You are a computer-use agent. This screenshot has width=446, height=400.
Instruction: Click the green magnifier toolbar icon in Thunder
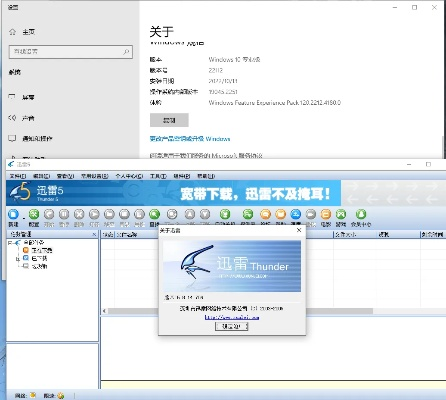pos(154,214)
